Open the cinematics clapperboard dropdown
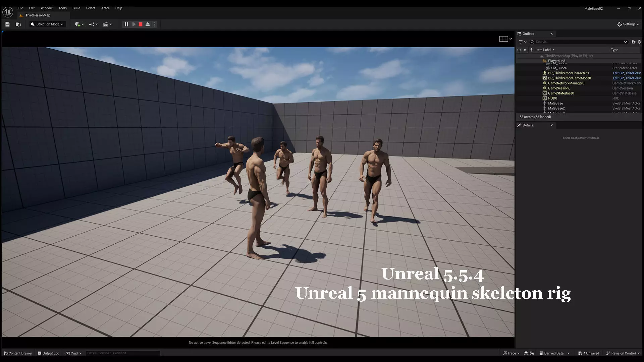 point(107,24)
